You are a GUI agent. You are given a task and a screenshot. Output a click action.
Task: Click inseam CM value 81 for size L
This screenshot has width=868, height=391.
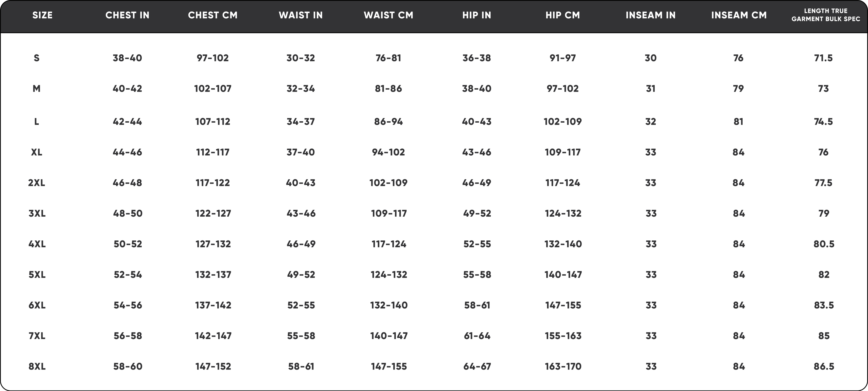738,121
